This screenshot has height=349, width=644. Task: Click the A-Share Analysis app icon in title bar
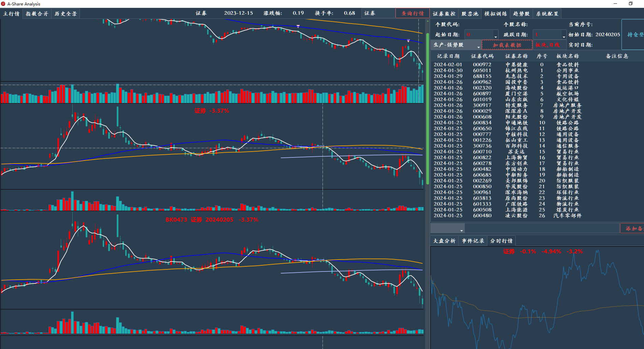(3, 4)
